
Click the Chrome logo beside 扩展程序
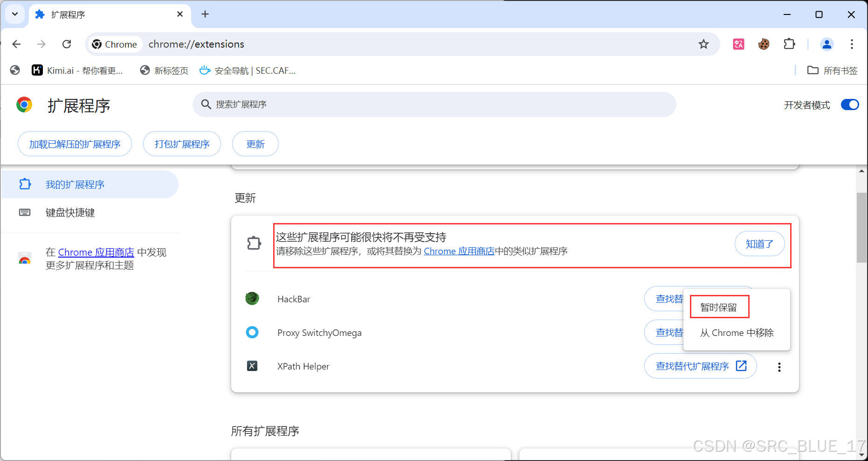24,105
